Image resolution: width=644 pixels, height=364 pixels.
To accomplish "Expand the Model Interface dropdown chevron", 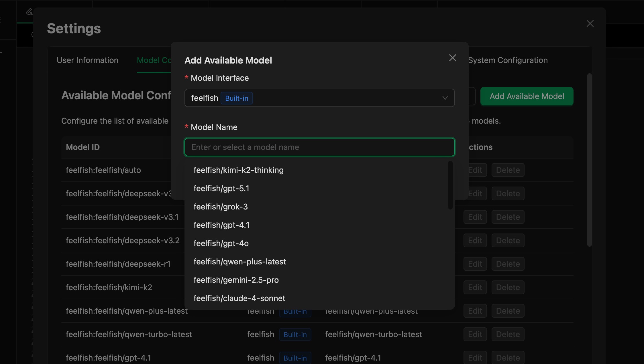I will pyautogui.click(x=445, y=98).
